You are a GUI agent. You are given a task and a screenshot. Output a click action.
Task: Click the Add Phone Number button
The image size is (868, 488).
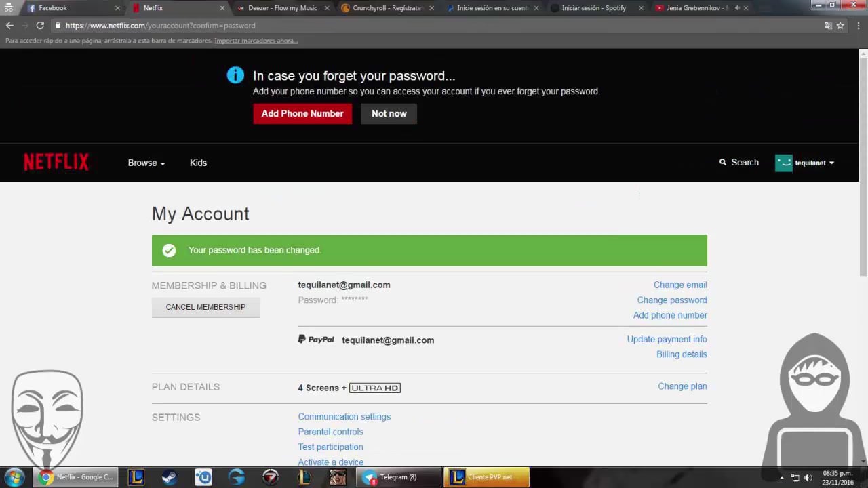pos(302,113)
